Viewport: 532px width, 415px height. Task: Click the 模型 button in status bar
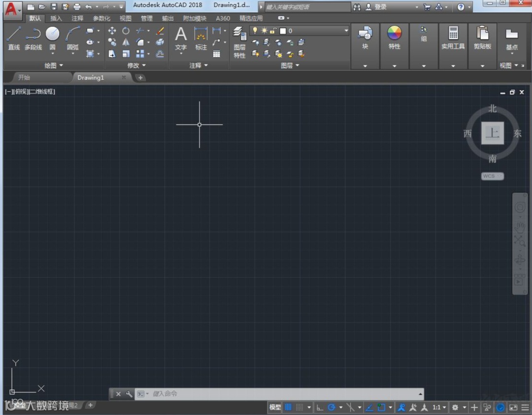[275, 407]
